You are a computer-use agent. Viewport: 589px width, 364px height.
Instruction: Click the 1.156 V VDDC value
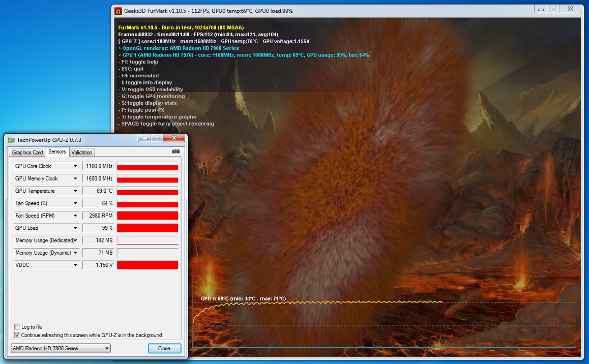pos(98,265)
